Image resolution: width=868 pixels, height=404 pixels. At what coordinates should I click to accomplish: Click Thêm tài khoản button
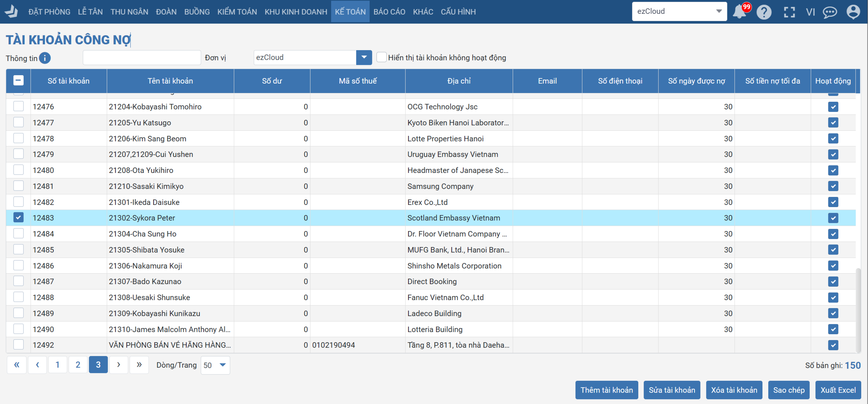coord(607,390)
